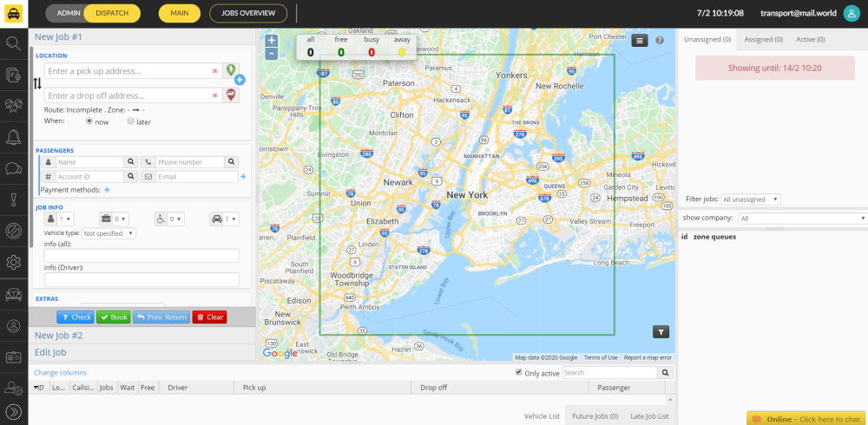
Task: Click the blue Check button
Action: 76,317
